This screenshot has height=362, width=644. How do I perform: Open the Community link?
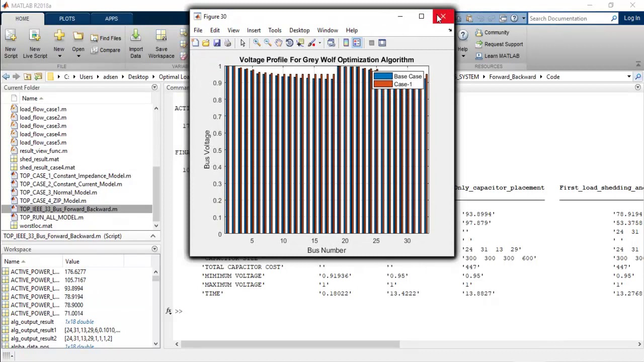point(492,33)
